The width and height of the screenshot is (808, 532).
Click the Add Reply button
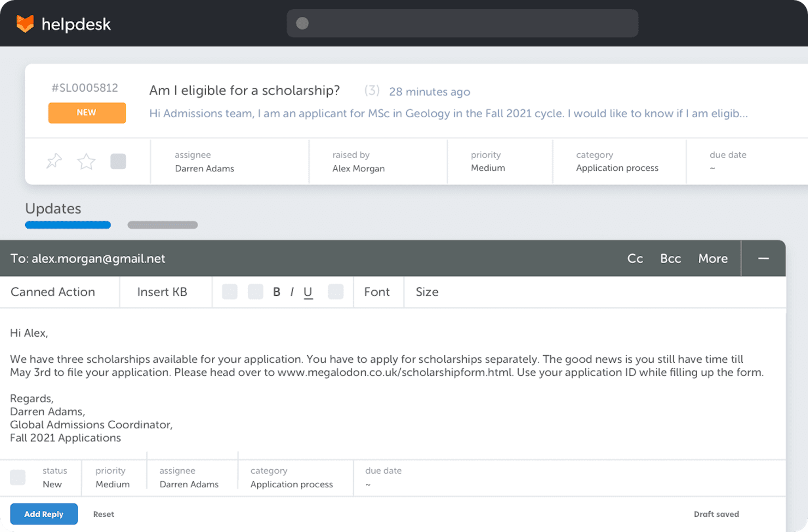click(44, 513)
